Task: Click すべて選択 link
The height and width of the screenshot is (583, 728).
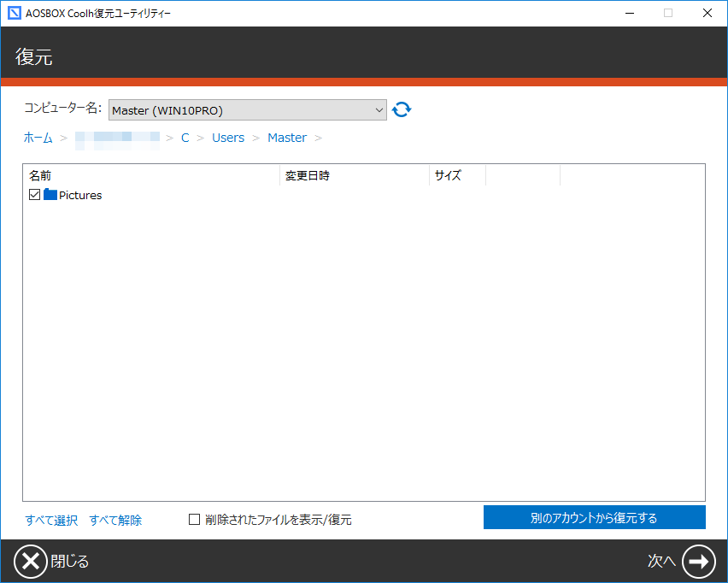Action: [51, 520]
